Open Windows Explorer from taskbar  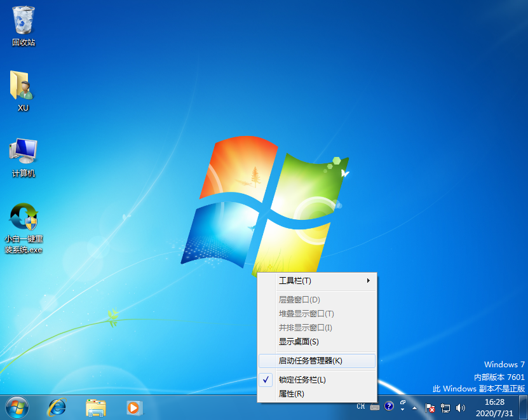(95, 408)
